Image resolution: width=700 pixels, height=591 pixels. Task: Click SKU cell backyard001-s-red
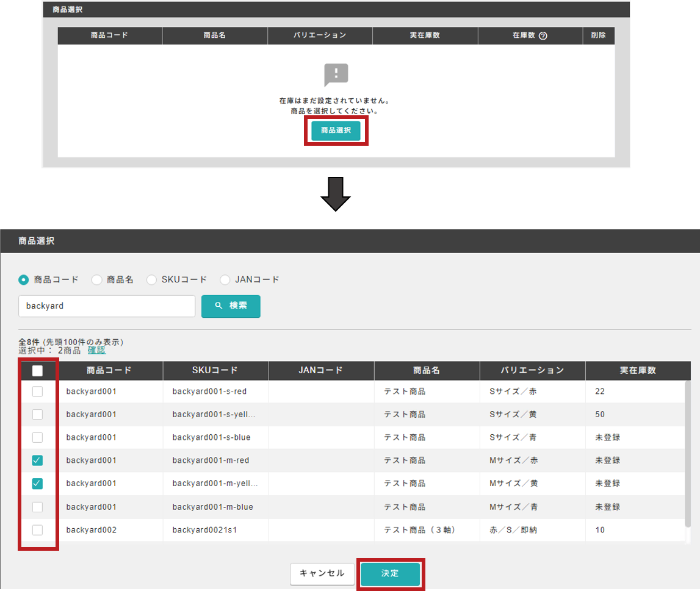pos(209,392)
